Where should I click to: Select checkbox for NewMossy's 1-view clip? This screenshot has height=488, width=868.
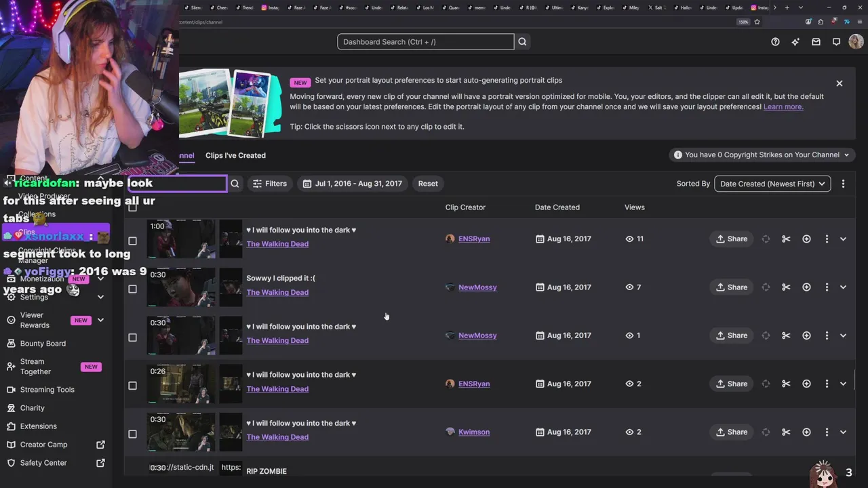point(132,338)
